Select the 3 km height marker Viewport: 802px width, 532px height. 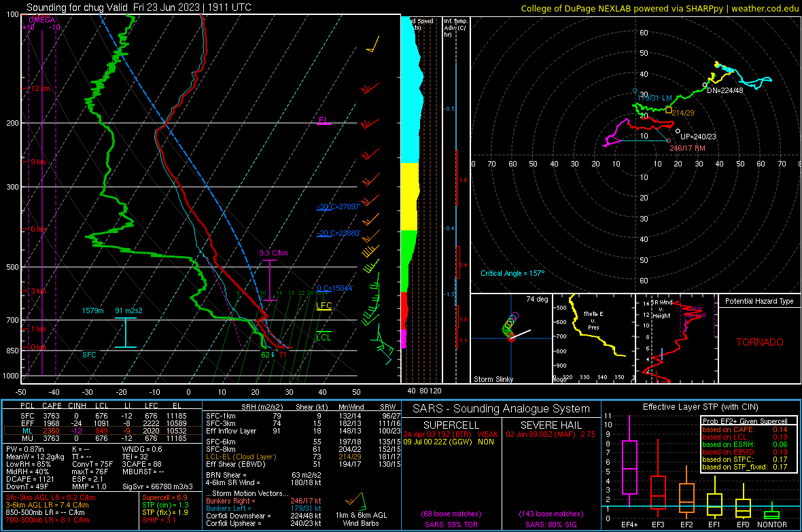coord(38,291)
